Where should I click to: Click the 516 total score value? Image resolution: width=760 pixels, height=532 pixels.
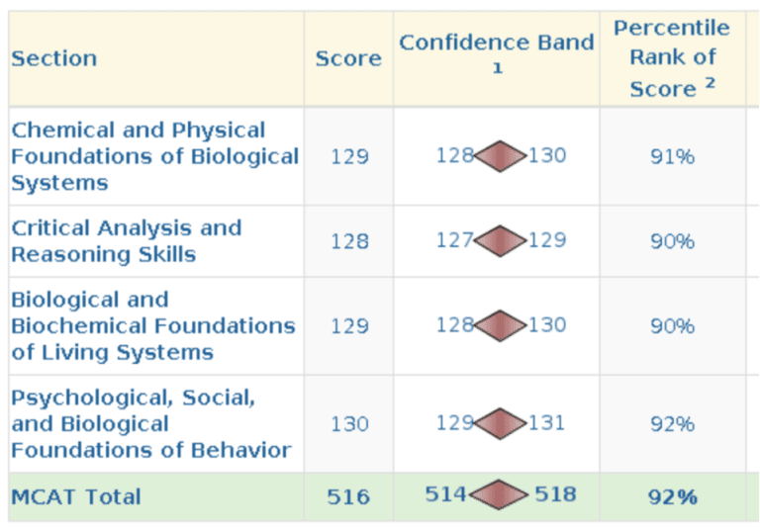pos(349,497)
